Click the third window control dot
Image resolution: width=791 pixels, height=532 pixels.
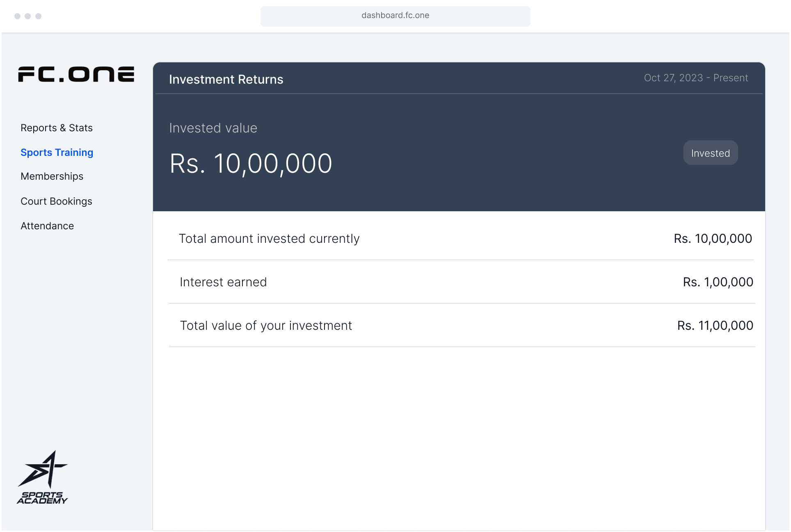(x=39, y=16)
